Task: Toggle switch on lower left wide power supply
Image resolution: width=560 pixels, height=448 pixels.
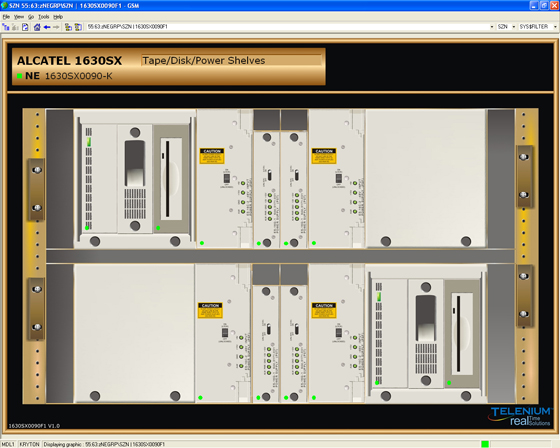Action: (x=225, y=332)
